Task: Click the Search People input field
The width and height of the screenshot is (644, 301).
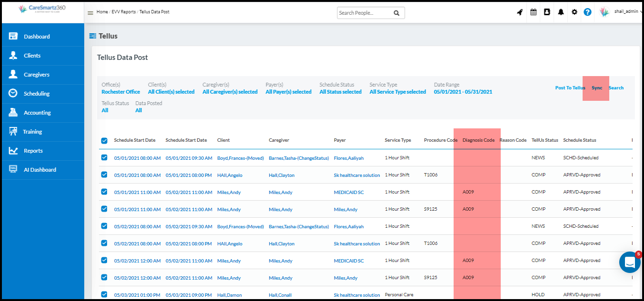Action: click(364, 13)
